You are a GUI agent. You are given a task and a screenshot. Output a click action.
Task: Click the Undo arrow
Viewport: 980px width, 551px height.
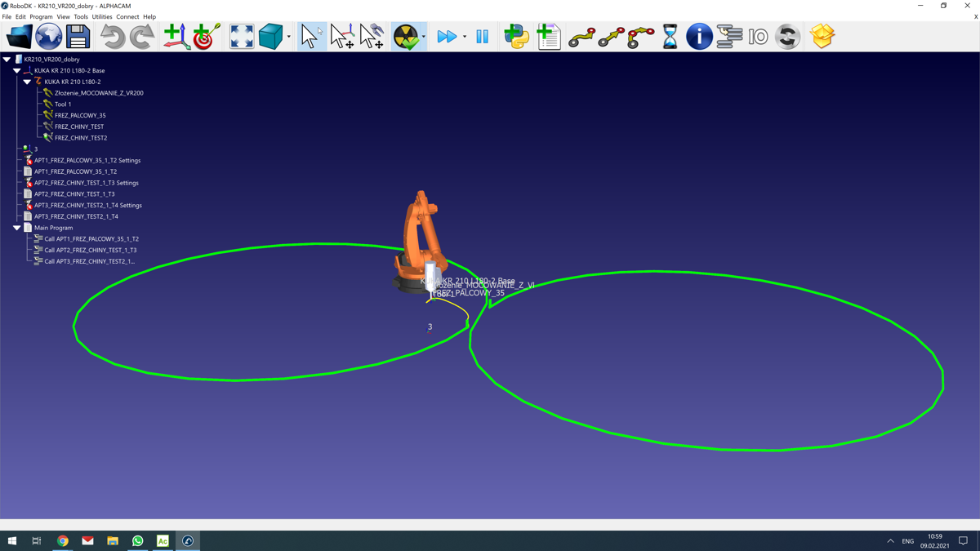point(113,37)
